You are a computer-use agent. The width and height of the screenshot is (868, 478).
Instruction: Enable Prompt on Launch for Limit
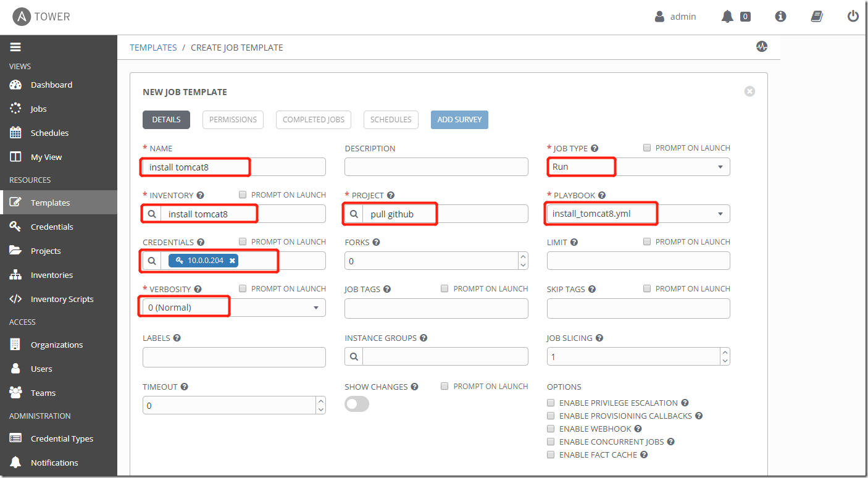pos(647,241)
